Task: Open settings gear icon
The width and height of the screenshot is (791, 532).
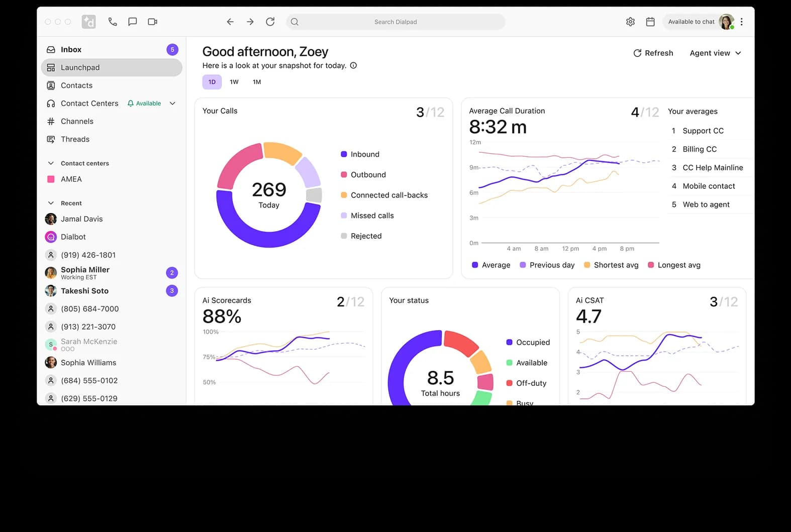Action: [630, 22]
